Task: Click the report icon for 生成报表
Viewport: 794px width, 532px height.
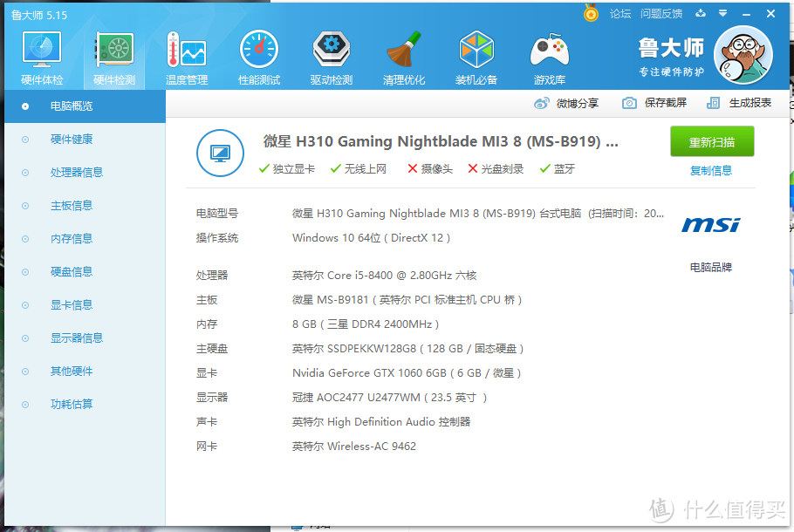Action: [x=713, y=103]
